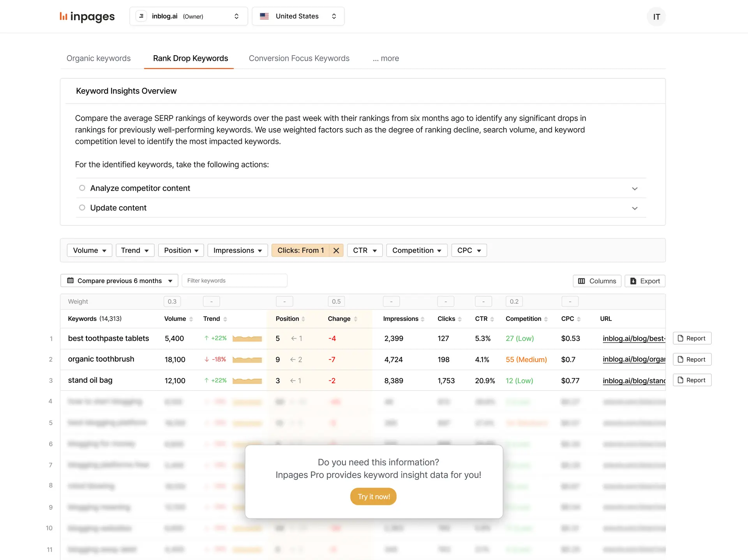The height and width of the screenshot is (560, 748).
Task: Click the Columns icon button
Action: point(597,281)
